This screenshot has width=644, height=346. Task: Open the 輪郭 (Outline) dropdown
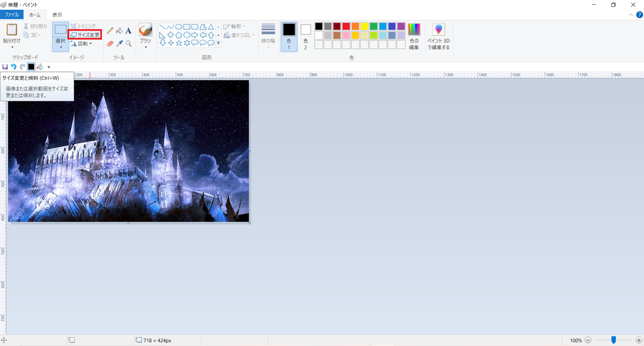pyautogui.click(x=235, y=26)
